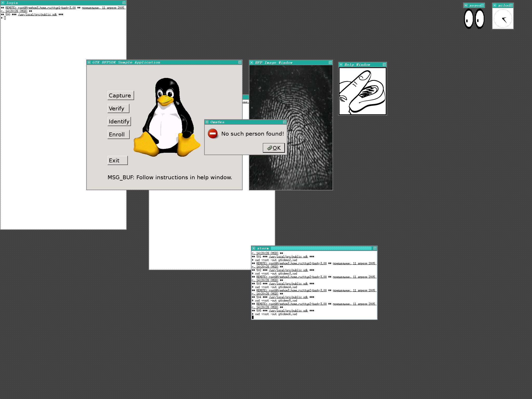The width and height of the screenshot is (532, 399).
Task: Click window menu icon of Help Window
Action: pos(341,64)
